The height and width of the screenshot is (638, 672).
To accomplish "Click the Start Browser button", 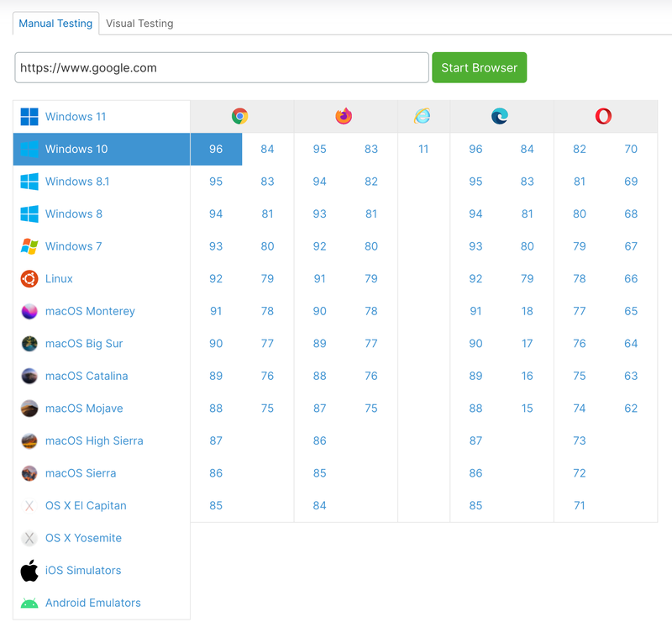I will pos(479,68).
